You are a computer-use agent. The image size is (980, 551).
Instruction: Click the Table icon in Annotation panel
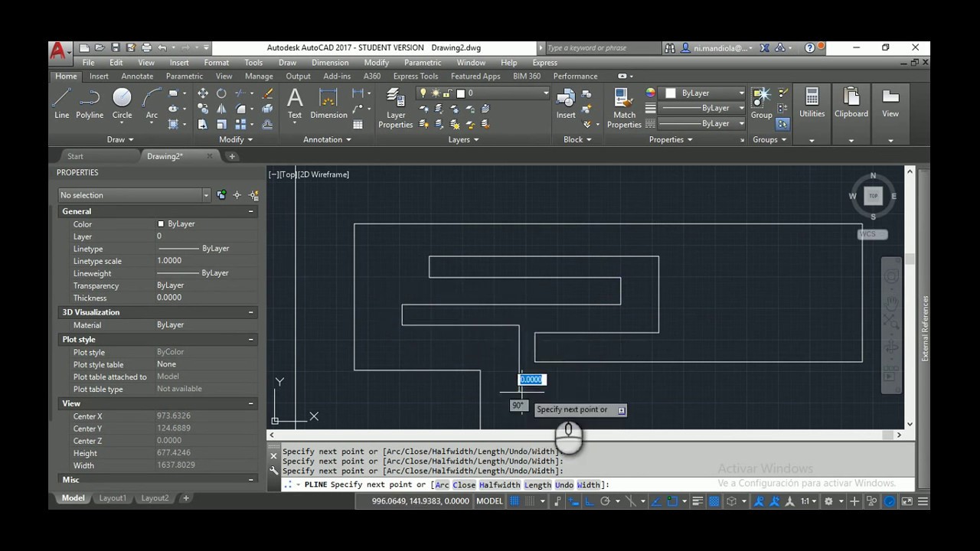tap(358, 124)
